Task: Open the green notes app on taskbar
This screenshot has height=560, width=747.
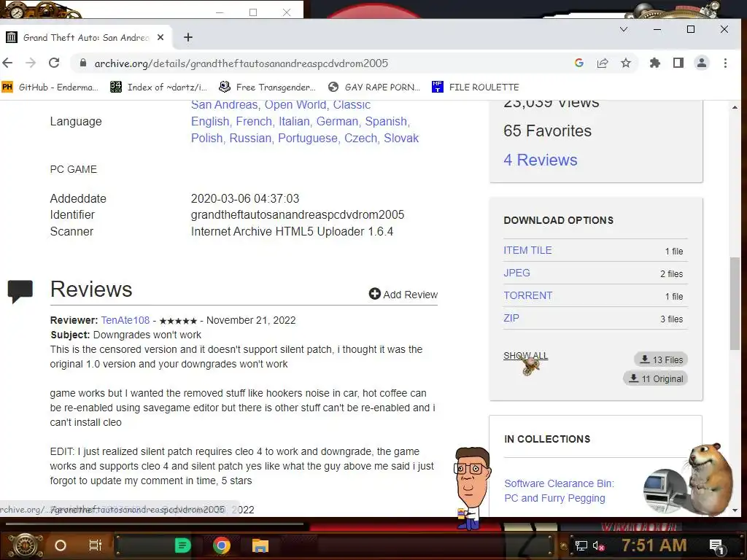Action: point(182,545)
